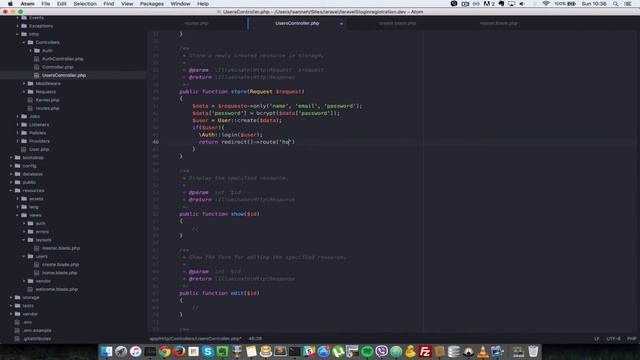The width and height of the screenshot is (640, 360).
Task: Open the Selection menu
Action: (85, 4)
